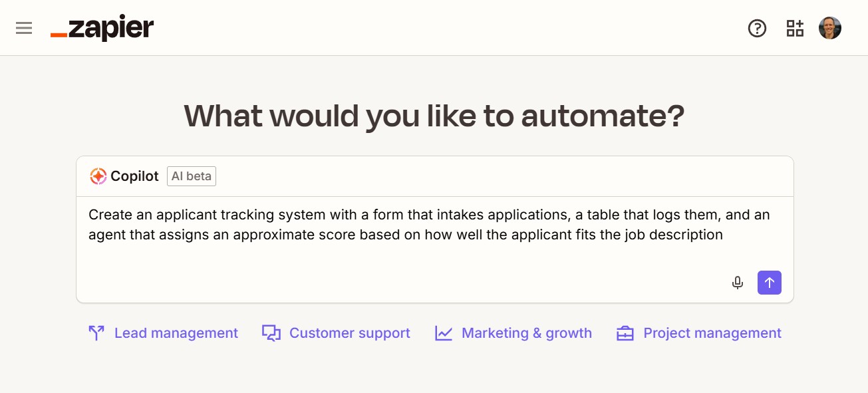Choose the Marketing & growth suggestion
The height and width of the screenshot is (393, 868).
[x=526, y=332]
